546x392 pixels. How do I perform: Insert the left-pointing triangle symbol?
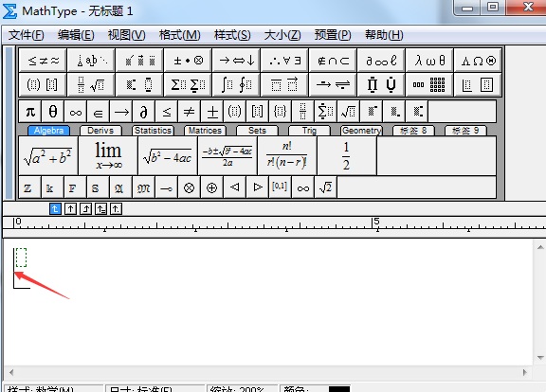click(235, 187)
